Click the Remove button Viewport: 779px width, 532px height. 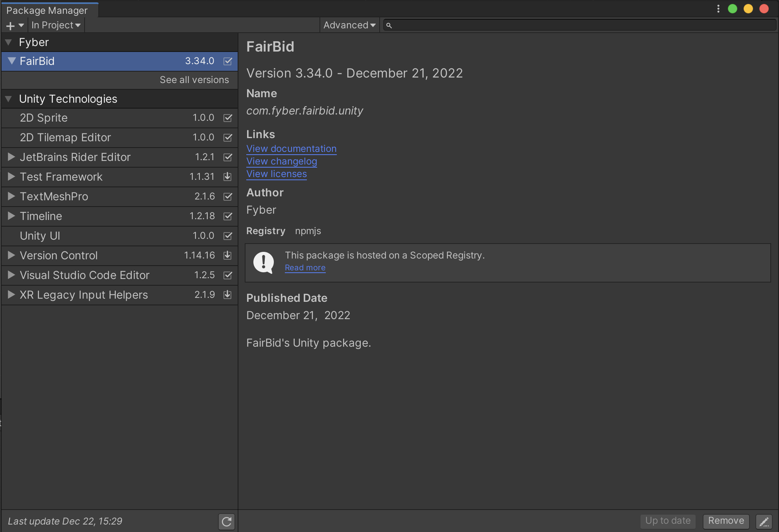click(726, 521)
